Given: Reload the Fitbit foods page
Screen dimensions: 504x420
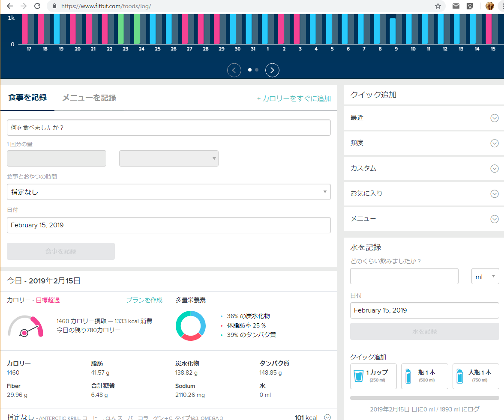Looking at the screenshot, I should click(x=38, y=6).
